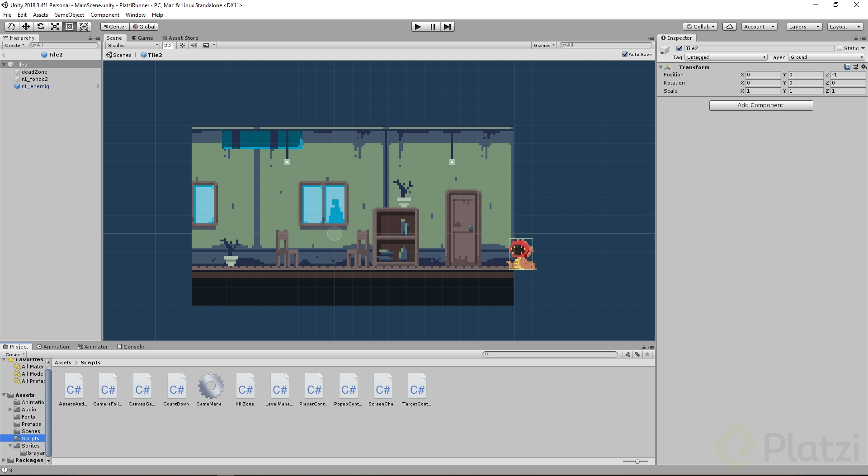
Task: Select the Rect transform tool
Action: click(69, 26)
